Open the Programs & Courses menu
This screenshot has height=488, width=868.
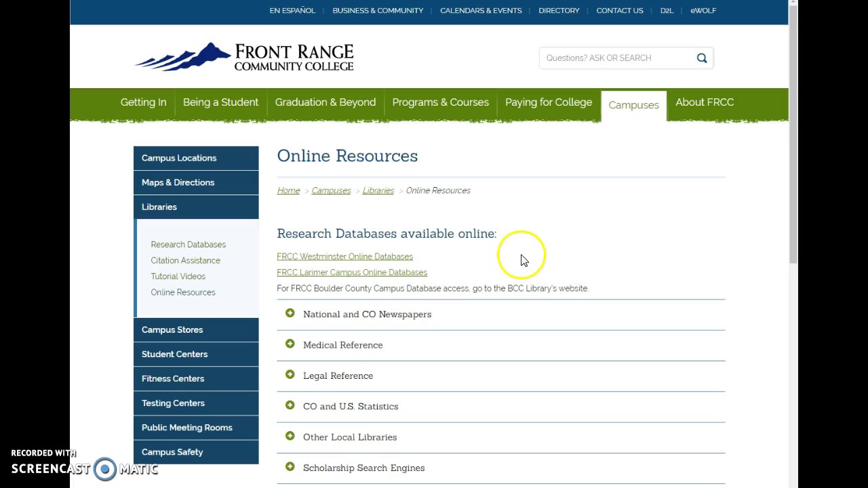click(441, 102)
